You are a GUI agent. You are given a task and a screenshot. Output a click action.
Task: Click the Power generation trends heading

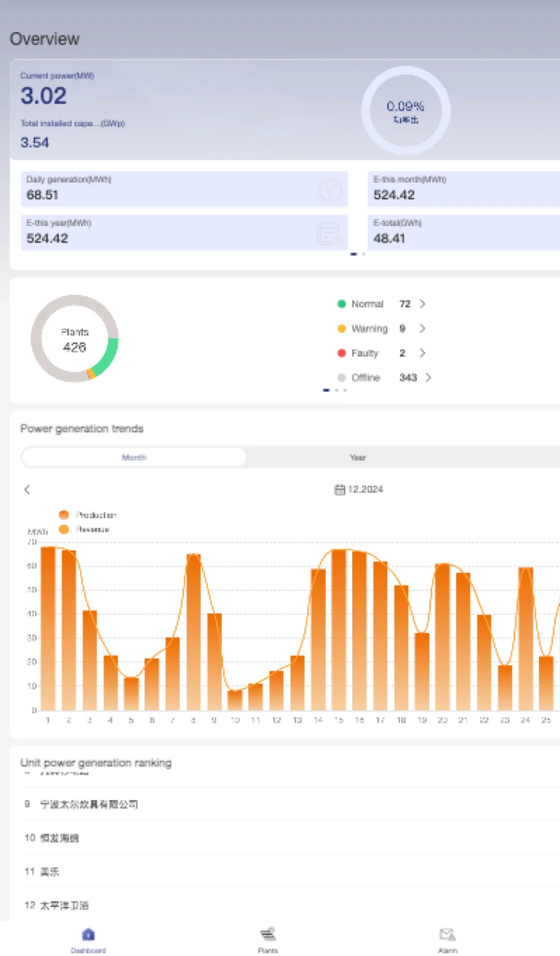[82, 429]
